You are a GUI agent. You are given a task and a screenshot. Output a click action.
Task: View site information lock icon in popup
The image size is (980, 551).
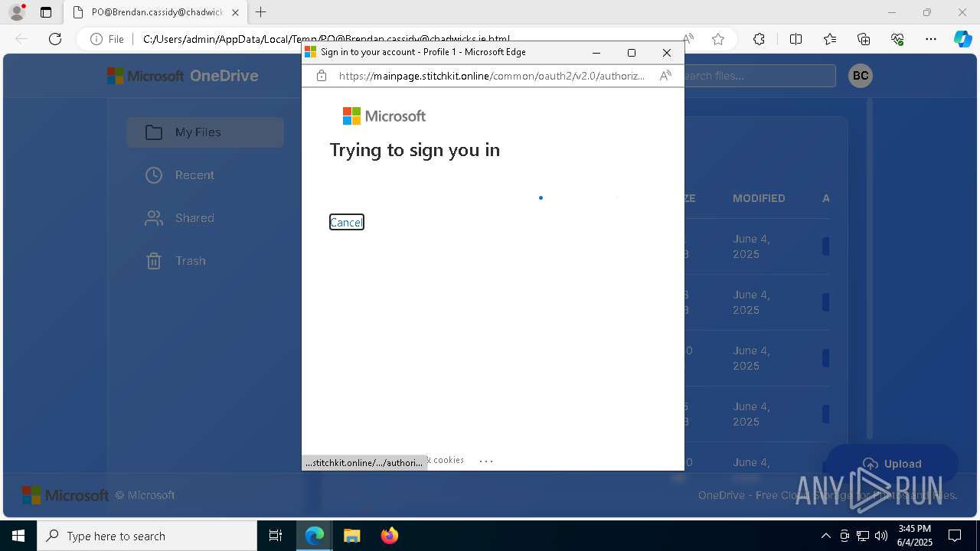tap(322, 76)
